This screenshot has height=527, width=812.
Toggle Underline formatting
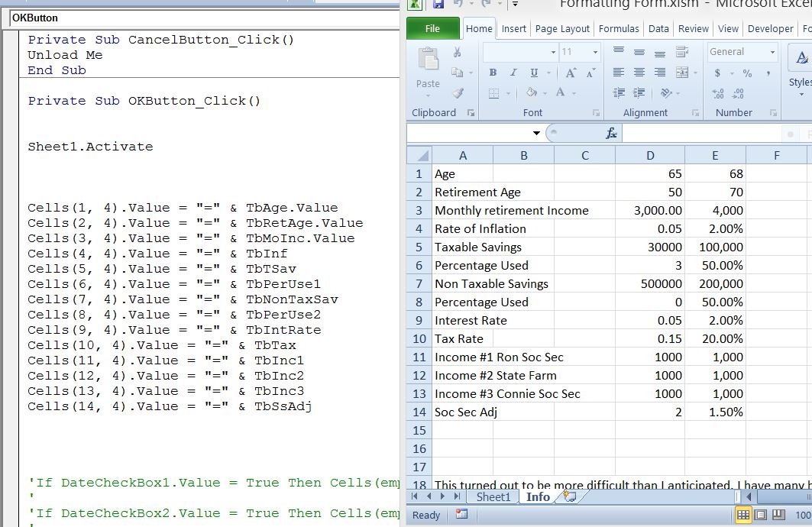[534, 73]
